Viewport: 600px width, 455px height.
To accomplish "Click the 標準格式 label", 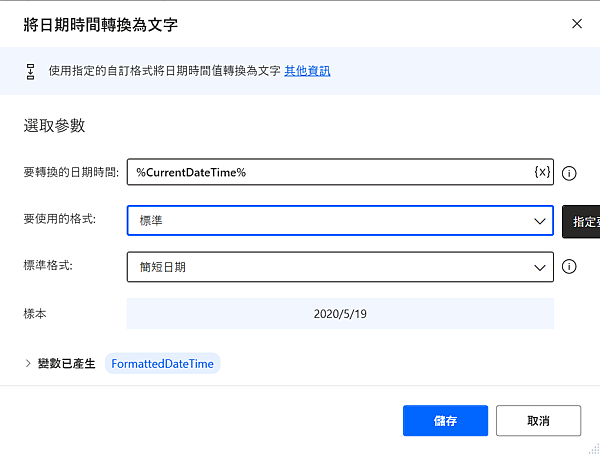I will click(48, 266).
